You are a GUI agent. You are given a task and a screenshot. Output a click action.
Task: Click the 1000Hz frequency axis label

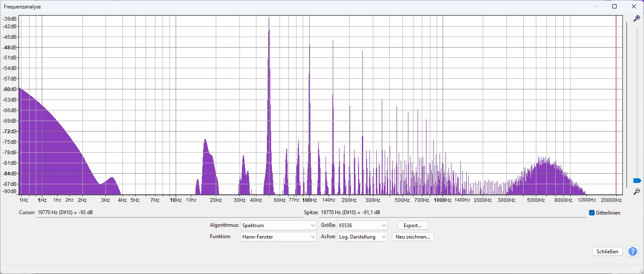point(443,200)
